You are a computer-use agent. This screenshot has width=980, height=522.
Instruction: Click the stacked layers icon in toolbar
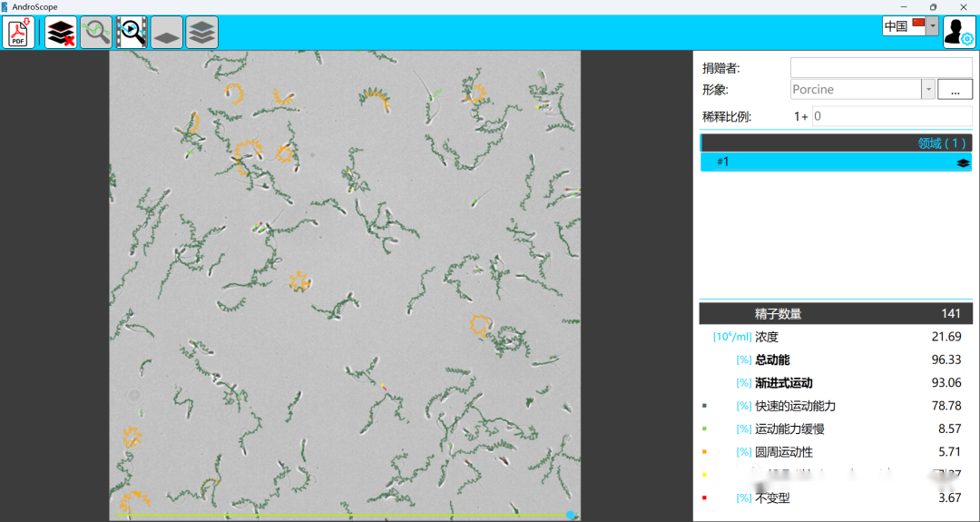201,33
